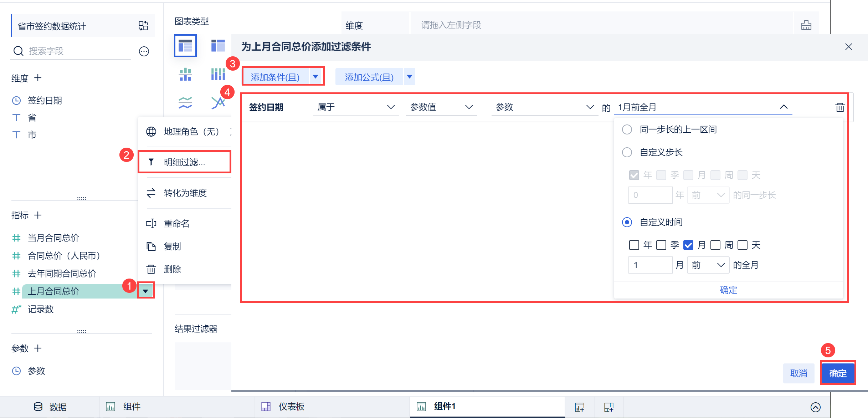Screen dimensions: 868x418
Task: Open the more options ellipsis next to search
Action: pyautogui.click(x=144, y=51)
